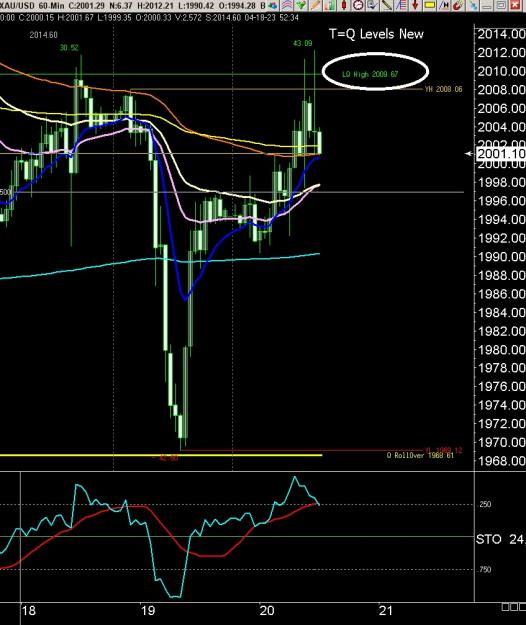526x625 pixels.
Task: Click the green diamond check icon
Action: (x=301, y=5)
